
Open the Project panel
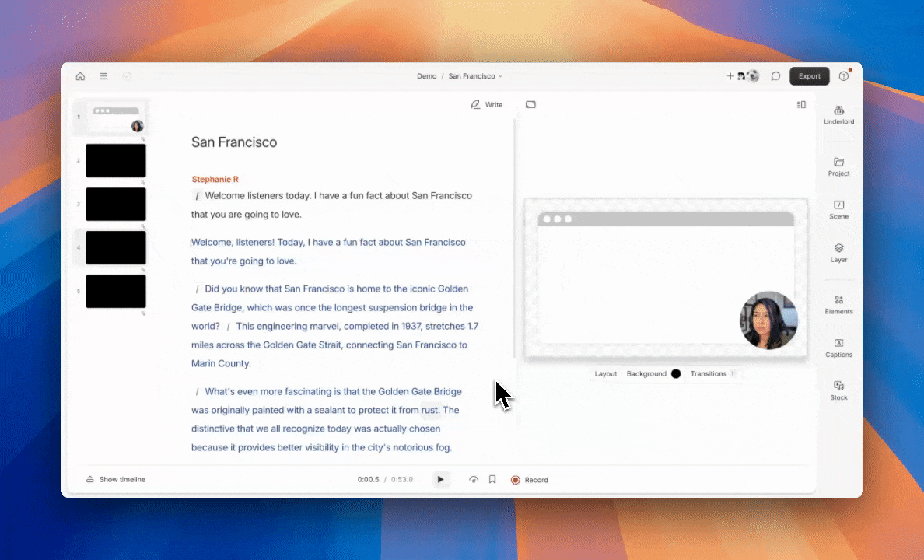click(x=838, y=166)
